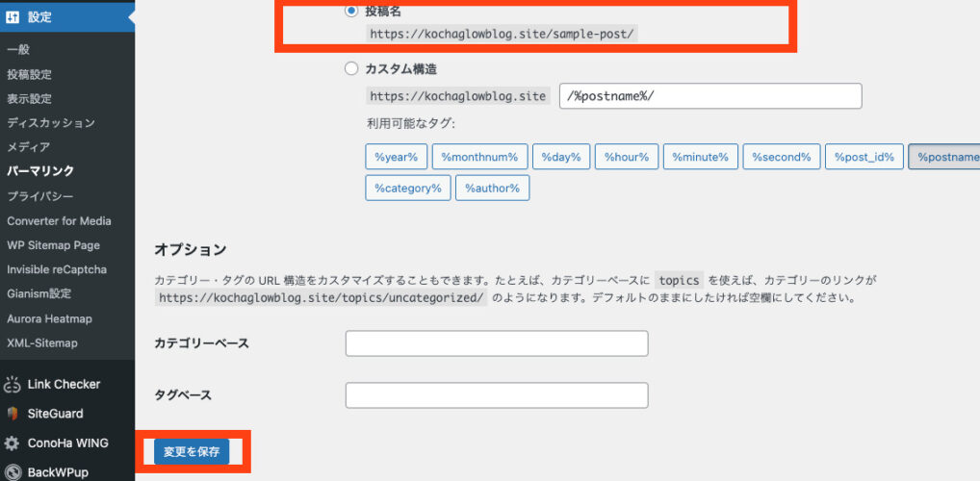Open 一般 settings
The image size is (980, 481).
(18, 50)
